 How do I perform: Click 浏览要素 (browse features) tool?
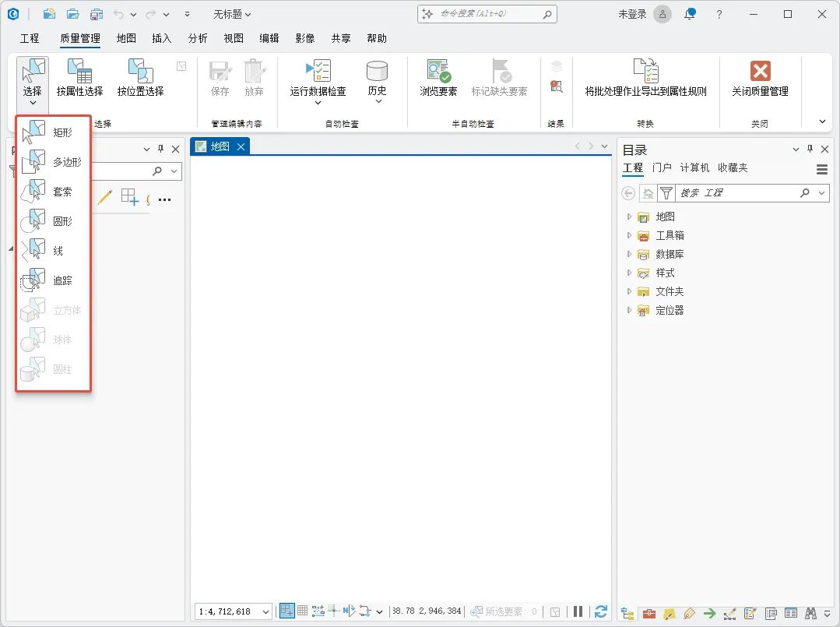click(438, 78)
